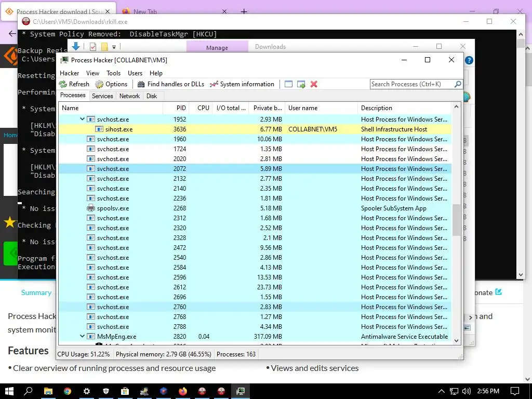532x399 pixels.
Task: Click the Summary link on the webpage
Action: click(x=36, y=292)
